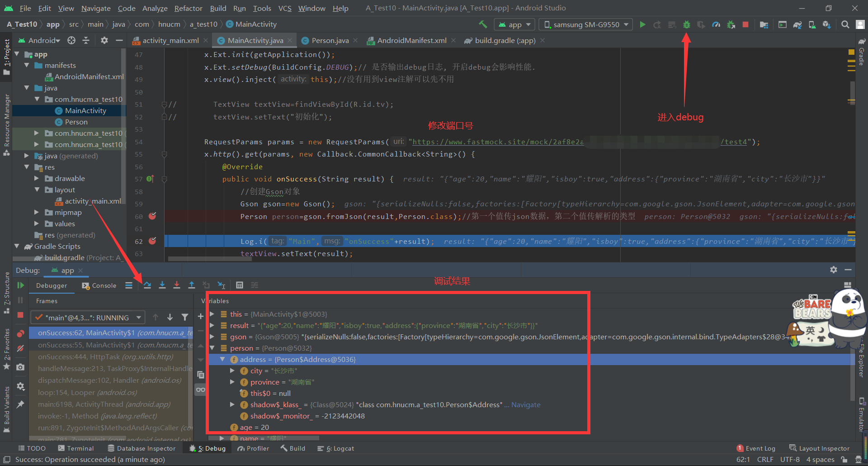Filter frames with funnel icon
This screenshot has height=466, width=868.
pyautogui.click(x=185, y=317)
